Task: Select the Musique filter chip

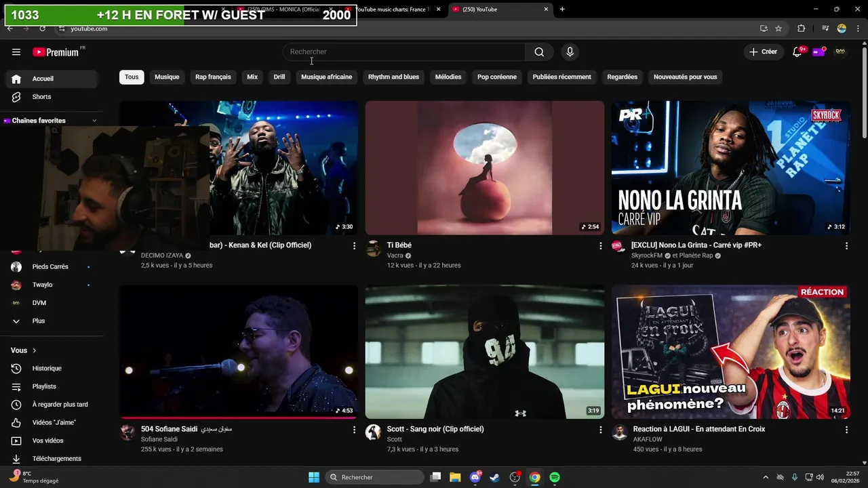Action: click(x=167, y=77)
